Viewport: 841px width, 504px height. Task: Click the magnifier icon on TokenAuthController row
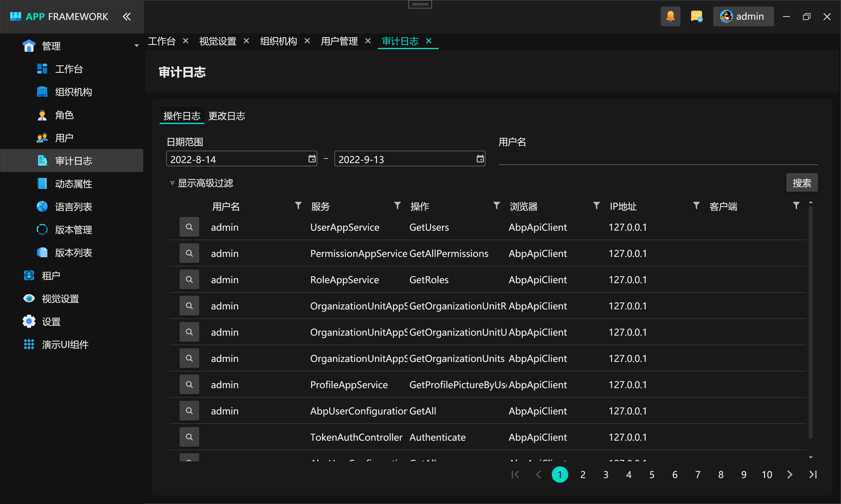pyautogui.click(x=188, y=437)
